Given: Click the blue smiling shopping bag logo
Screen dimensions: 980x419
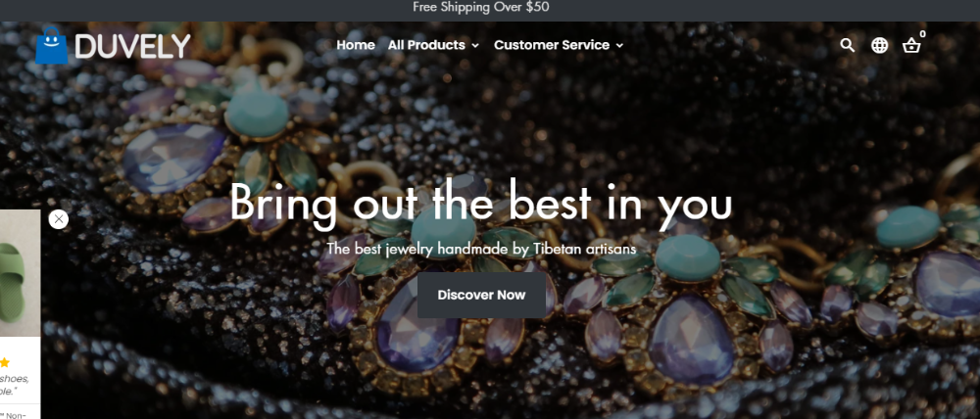Looking at the screenshot, I should tap(51, 46).
